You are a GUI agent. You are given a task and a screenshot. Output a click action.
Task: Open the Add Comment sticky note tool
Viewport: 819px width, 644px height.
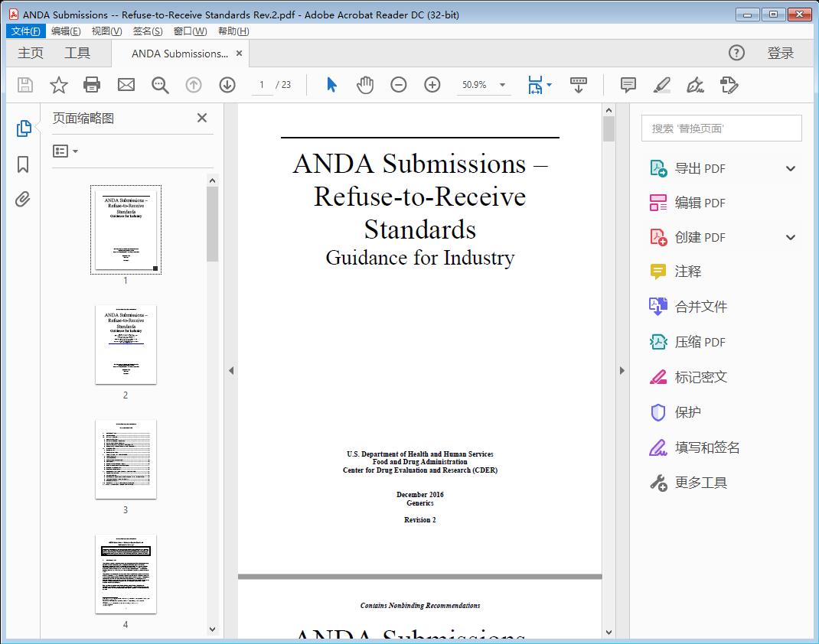click(x=628, y=85)
